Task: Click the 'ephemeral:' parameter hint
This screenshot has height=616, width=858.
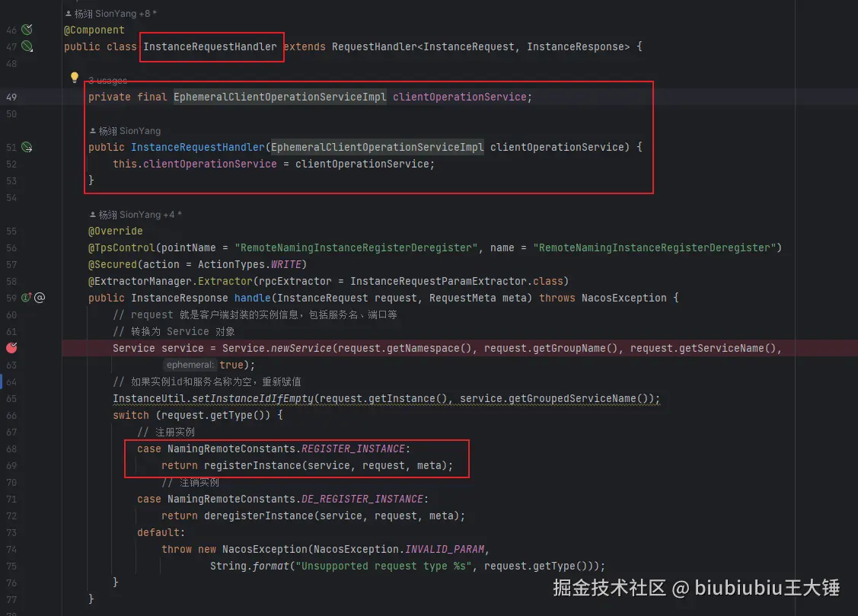Action: pyautogui.click(x=190, y=365)
